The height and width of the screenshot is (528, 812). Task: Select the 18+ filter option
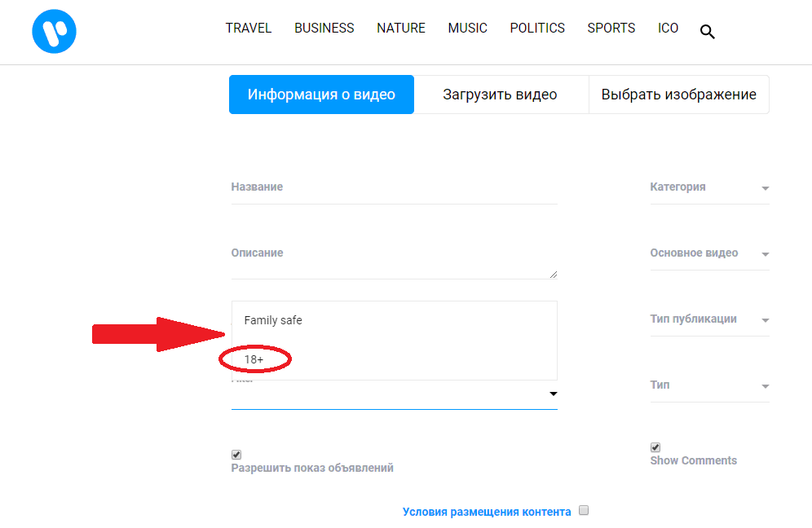tap(394, 359)
